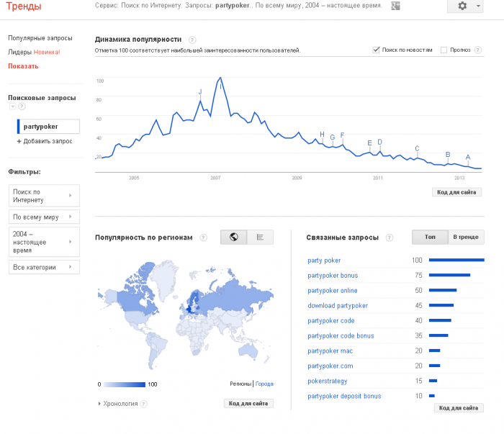Expand the По всему миру filter
This screenshot has height=434, width=504.
tap(44, 217)
